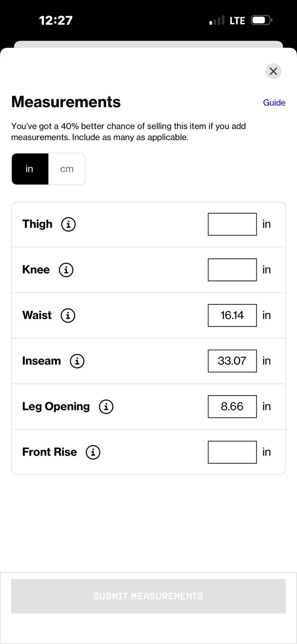Tap the cellular signal bars icon
Screen dimensions: 297x644
(217, 21)
